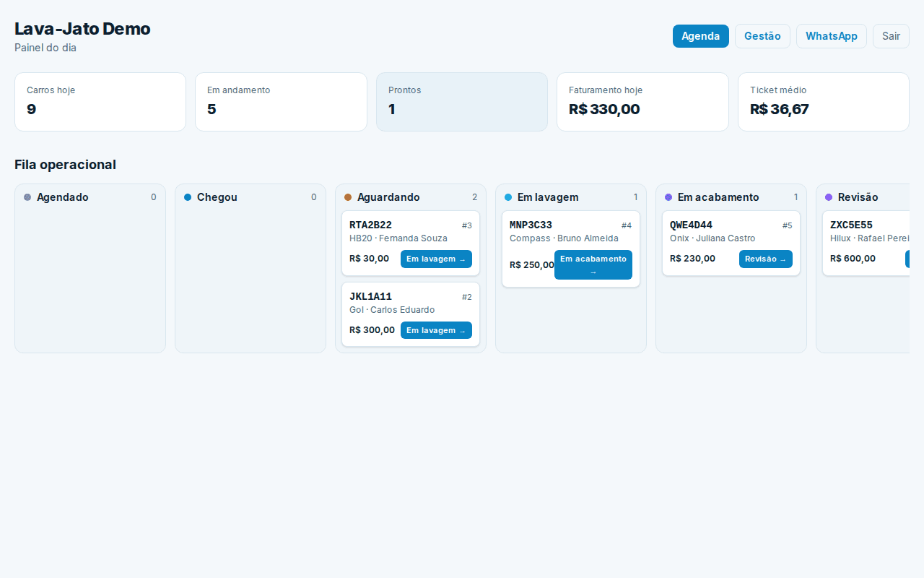This screenshot has width=924, height=578.
Task: Click the #4 queue number
Action: pyautogui.click(x=627, y=225)
